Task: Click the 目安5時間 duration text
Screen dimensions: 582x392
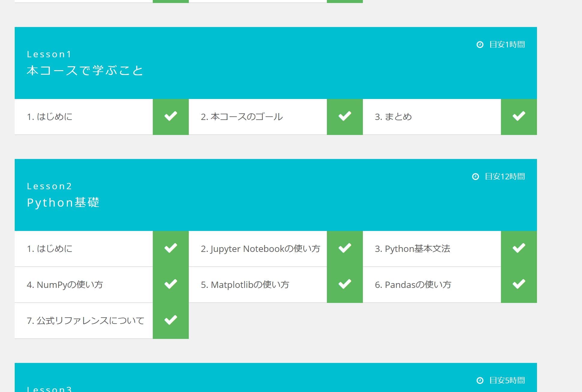Action: [507, 381]
